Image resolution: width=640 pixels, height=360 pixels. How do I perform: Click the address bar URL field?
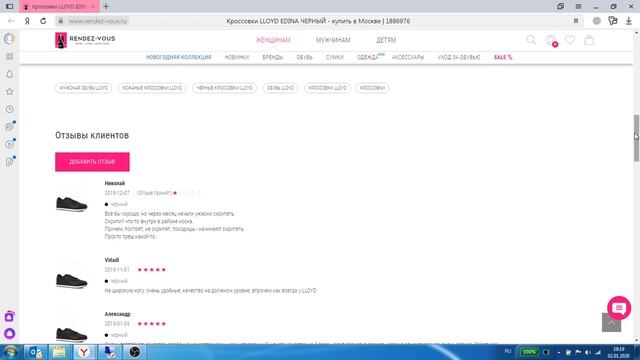(x=98, y=21)
